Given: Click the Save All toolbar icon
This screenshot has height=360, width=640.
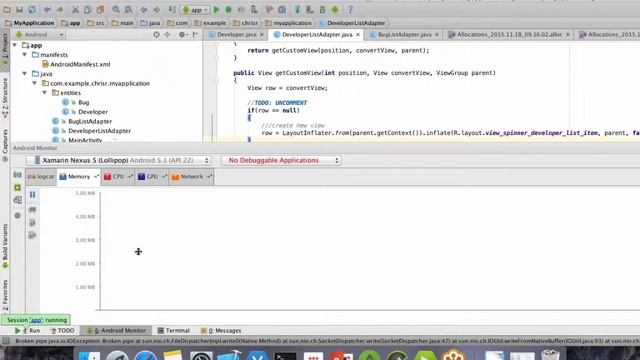Looking at the screenshot, I should 19,9.
